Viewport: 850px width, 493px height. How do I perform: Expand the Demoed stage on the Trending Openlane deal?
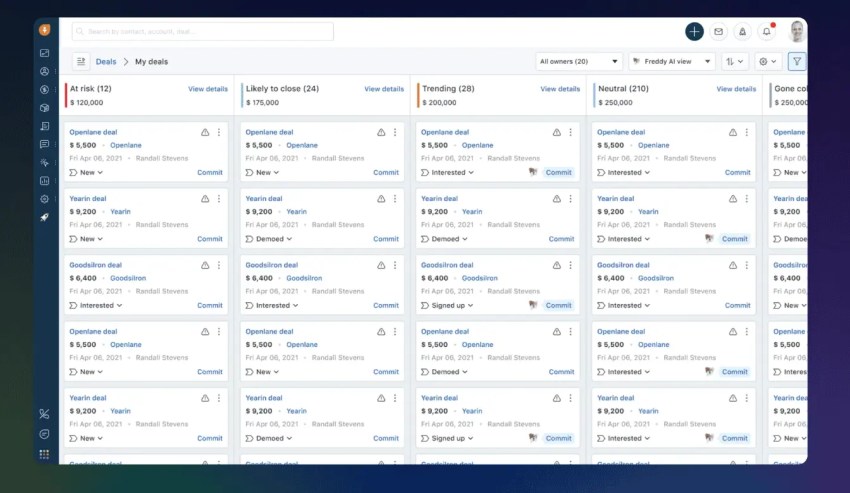[445, 372]
